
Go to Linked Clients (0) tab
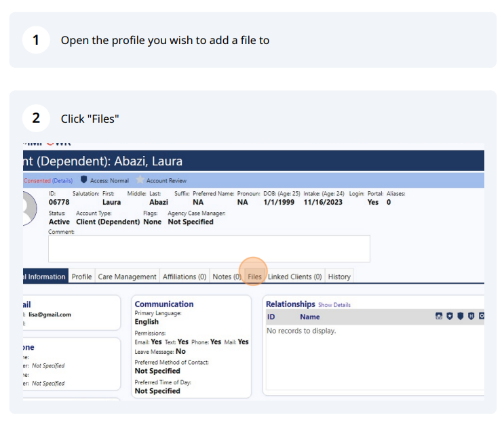click(x=295, y=277)
